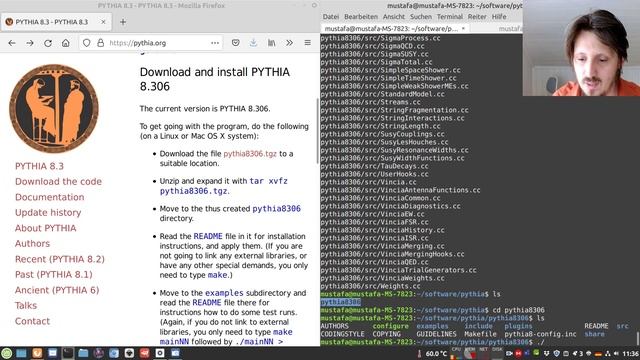
Task: Save page to Pocket
Action: click(236, 43)
